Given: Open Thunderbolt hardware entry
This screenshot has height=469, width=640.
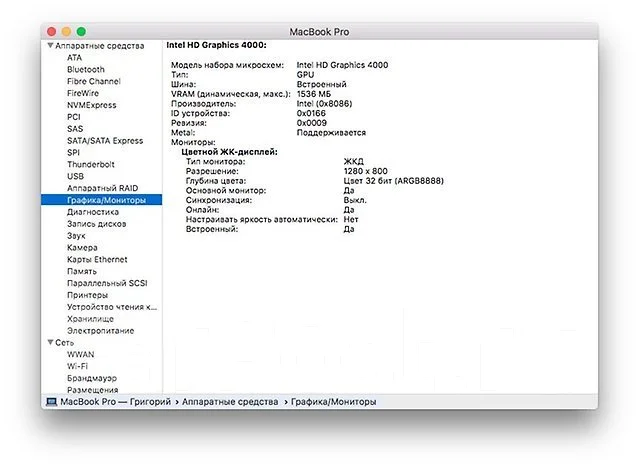Looking at the screenshot, I should pyautogui.click(x=91, y=164).
